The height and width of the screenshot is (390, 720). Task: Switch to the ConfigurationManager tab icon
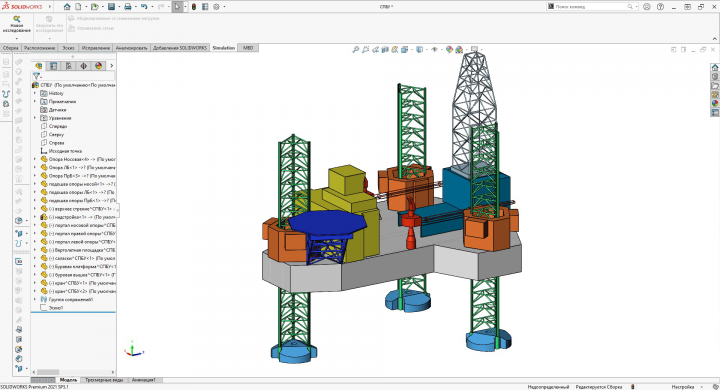tap(68, 66)
